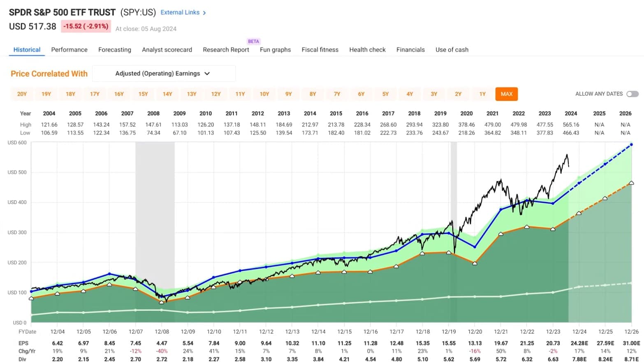Select the 20Y time range button
Image resolution: width=644 pixels, height=363 pixels.
(22, 94)
